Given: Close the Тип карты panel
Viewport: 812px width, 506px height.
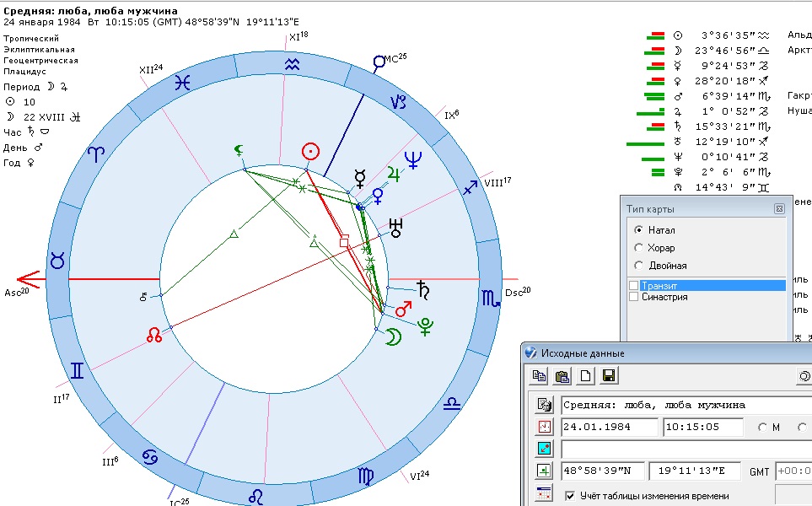Looking at the screenshot, I should pyautogui.click(x=779, y=208).
